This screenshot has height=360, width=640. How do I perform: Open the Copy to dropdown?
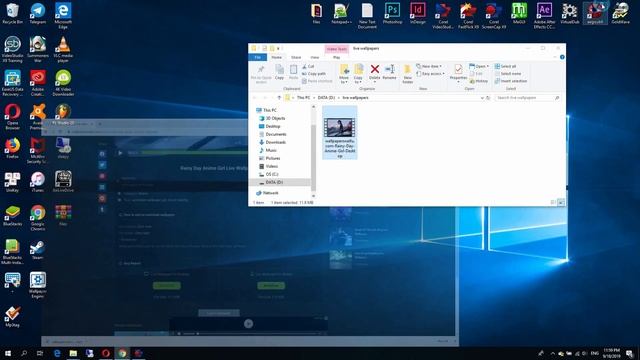(x=358, y=74)
